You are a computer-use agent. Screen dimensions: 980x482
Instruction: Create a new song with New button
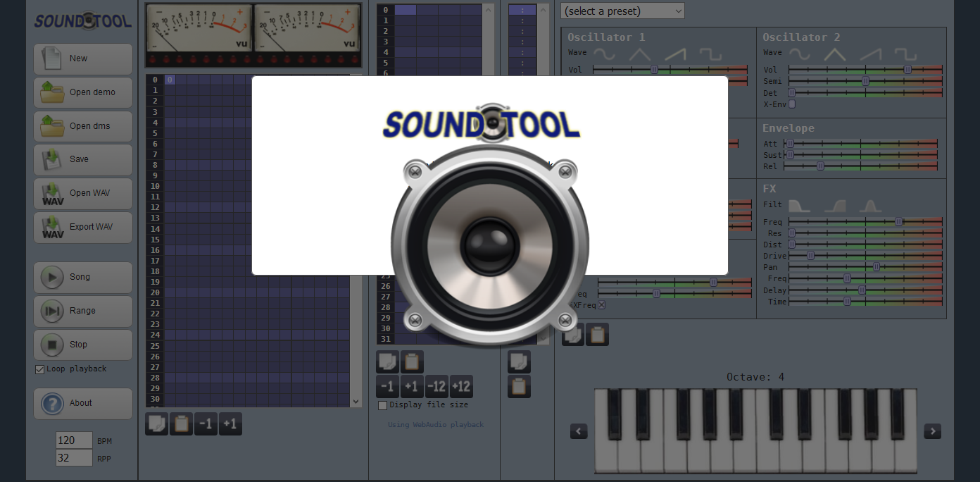click(x=83, y=59)
